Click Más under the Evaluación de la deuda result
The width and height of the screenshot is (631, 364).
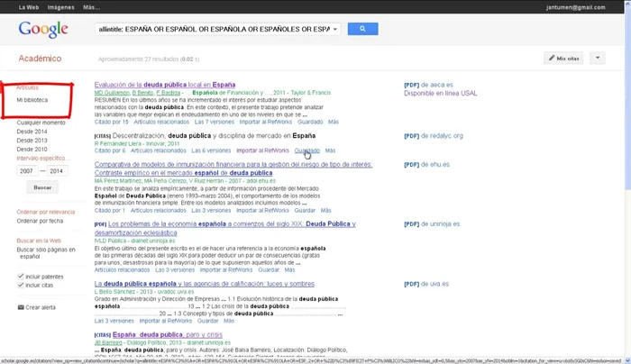click(x=334, y=122)
